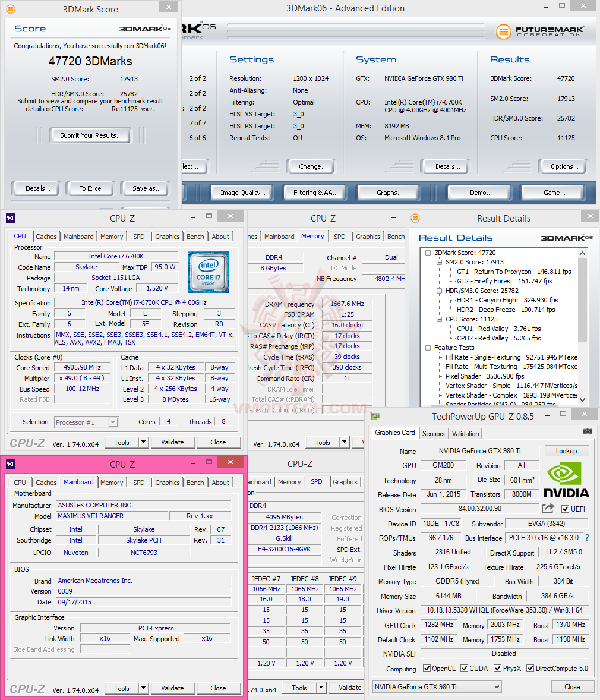Open the Tools dropdown arrow in CPU-Z Memory window
The height and width of the screenshot is (700, 600).
click(344, 442)
